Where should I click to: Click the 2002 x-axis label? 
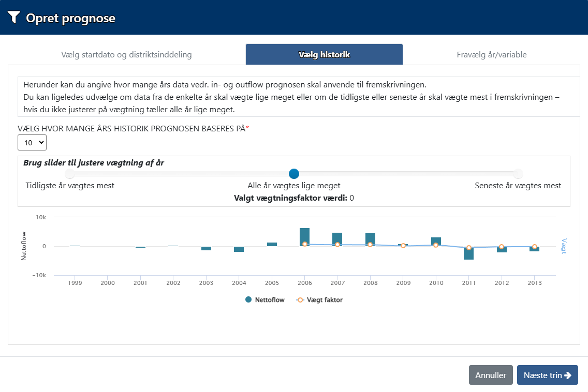(173, 283)
